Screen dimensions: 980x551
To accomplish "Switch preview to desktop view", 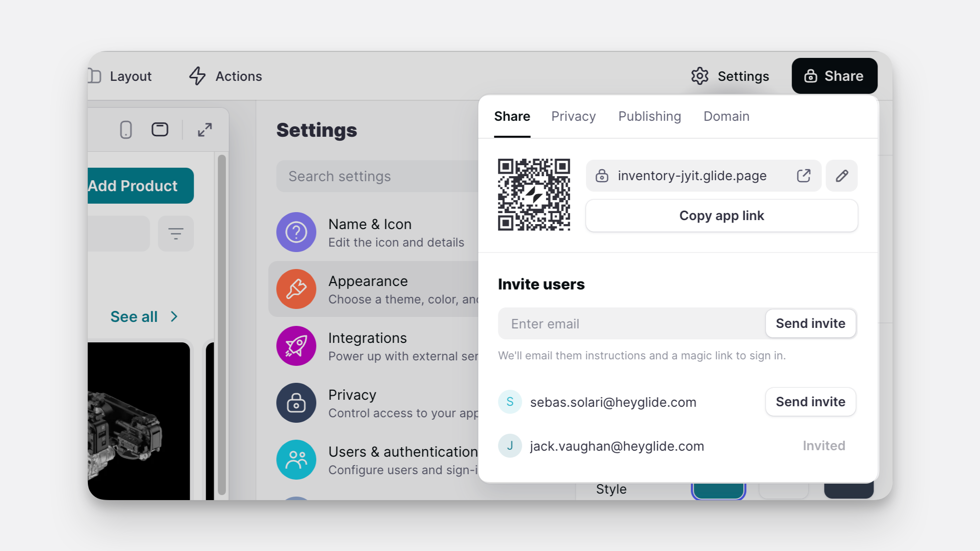I will [160, 129].
